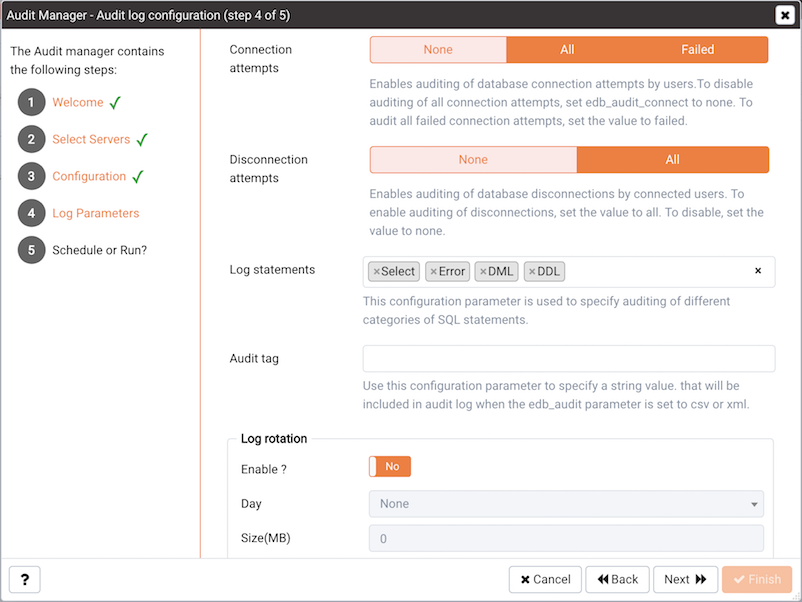The width and height of the screenshot is (802, 602).
Task: Remove the Error tag from Log statements
Action: point(433,272)
